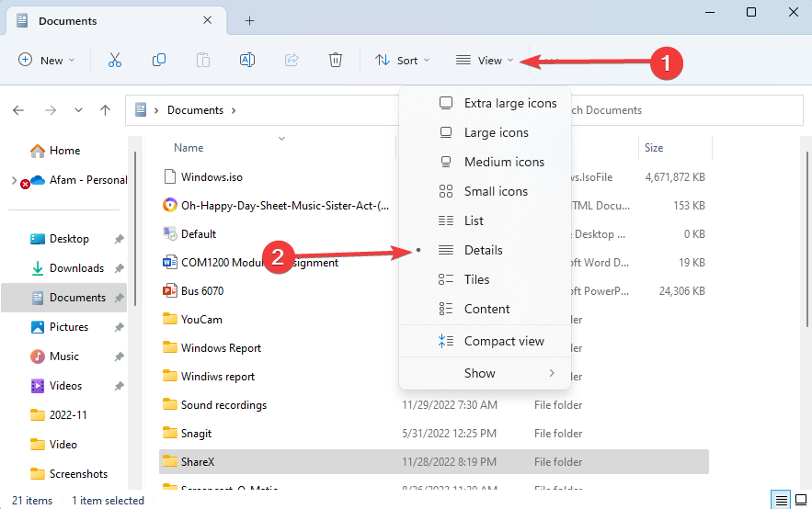The height and width of the screenshot is (509, 812).
Task: Choose List from the View menu
Action: [474, 221]
